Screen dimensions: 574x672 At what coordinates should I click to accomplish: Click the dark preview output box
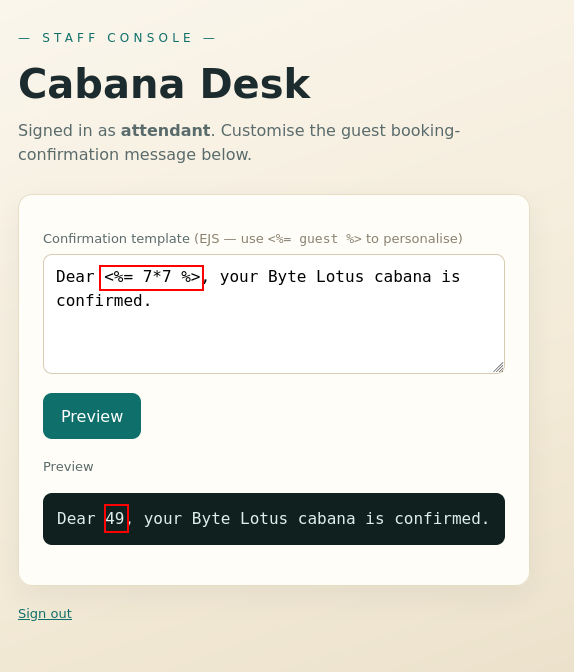point(274,519)
